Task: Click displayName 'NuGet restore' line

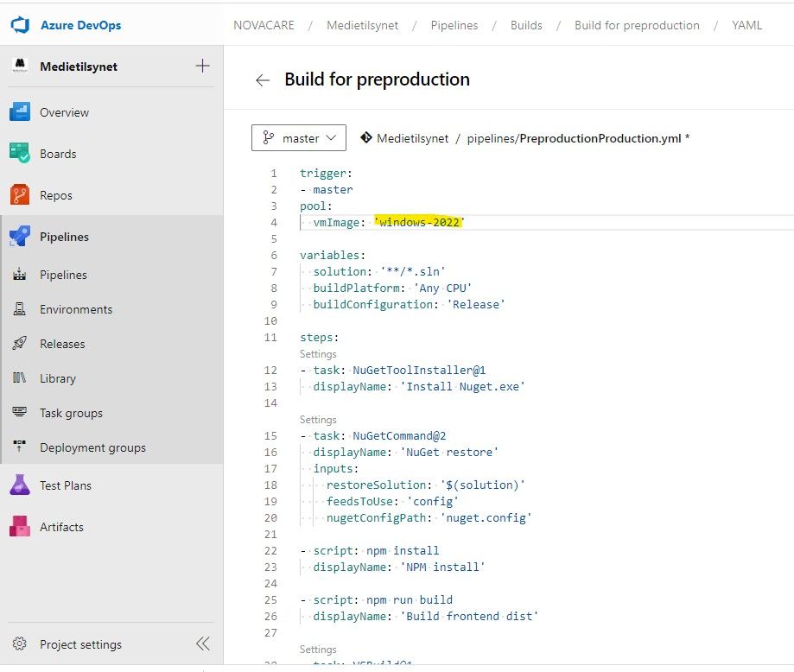Action: 405,452
